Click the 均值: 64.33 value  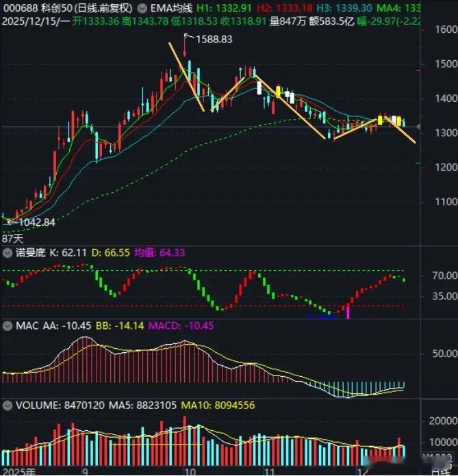[x=160, y=252]
